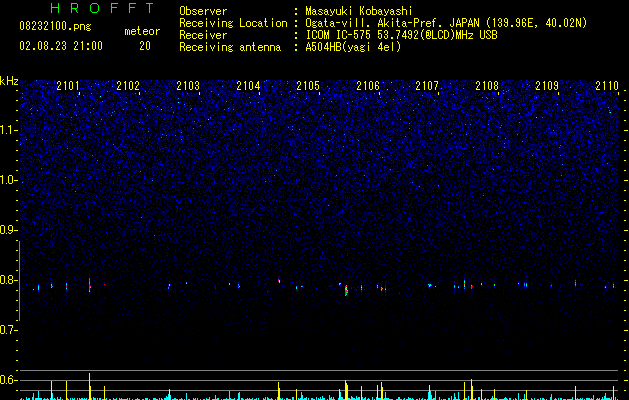Click the A504HB(yagi 4el) antenna text
Image resolution: width=629 pixels, height=400 pixels.
tap(353, 47)
